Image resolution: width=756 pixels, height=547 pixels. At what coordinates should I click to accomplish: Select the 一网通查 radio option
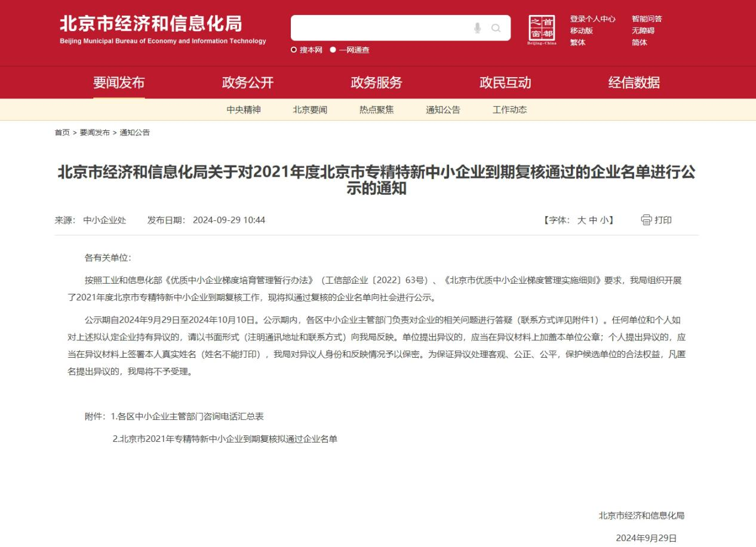pyautogui.click(x=333, y=50)
